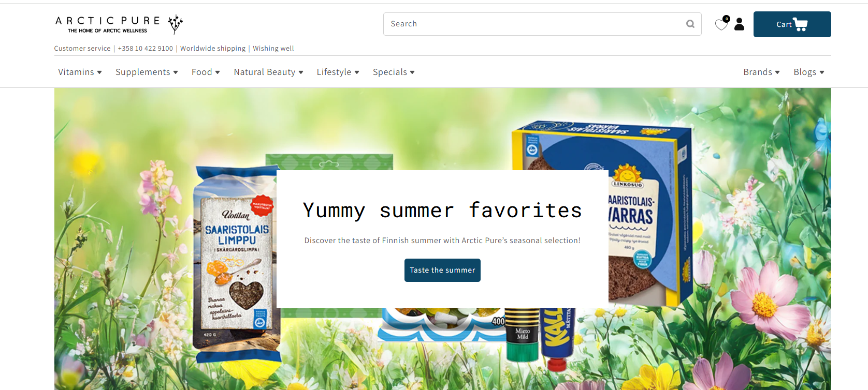Open the Natural Beauty menu
The image size is (868, 390).
click(268, 72)
